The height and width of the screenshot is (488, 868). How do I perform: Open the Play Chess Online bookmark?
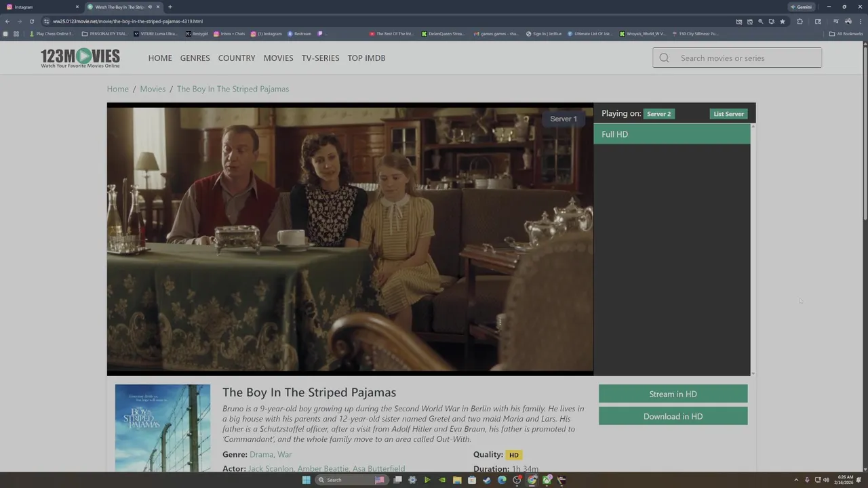click(52, 34)
